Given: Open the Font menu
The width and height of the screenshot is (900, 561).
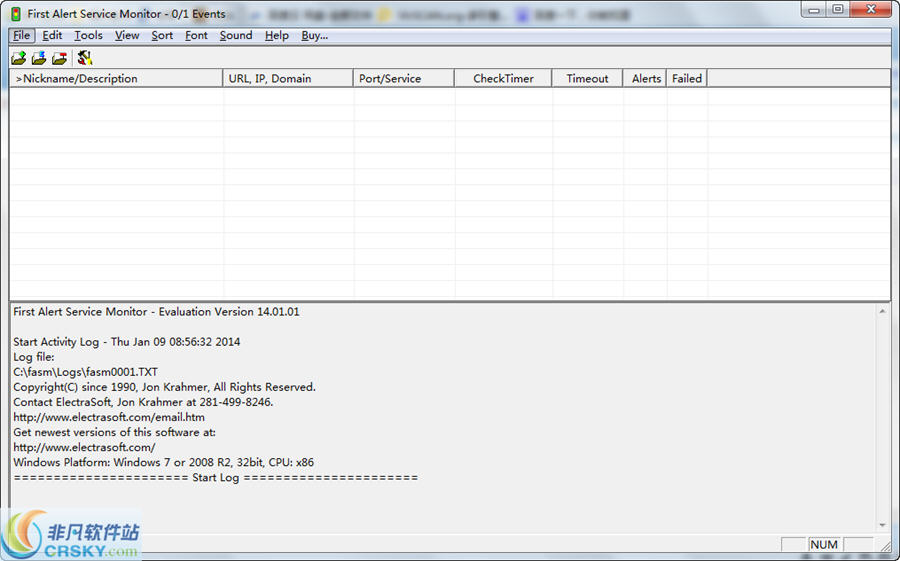Looking at the screenshot, I should tap(196, 36).
